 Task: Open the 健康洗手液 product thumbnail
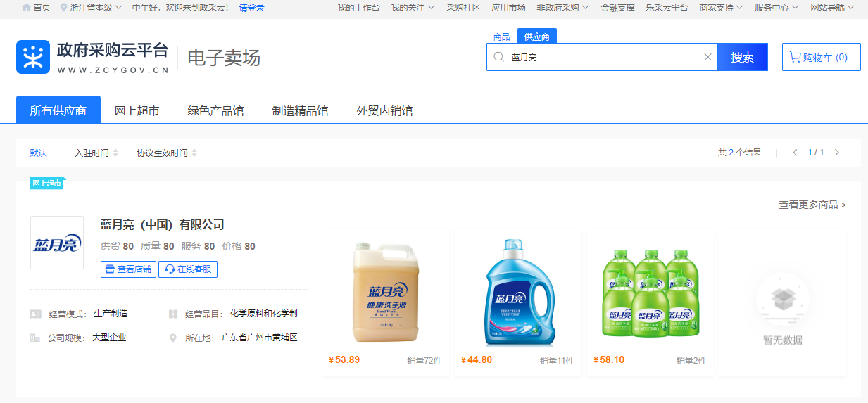click(385, 293)
